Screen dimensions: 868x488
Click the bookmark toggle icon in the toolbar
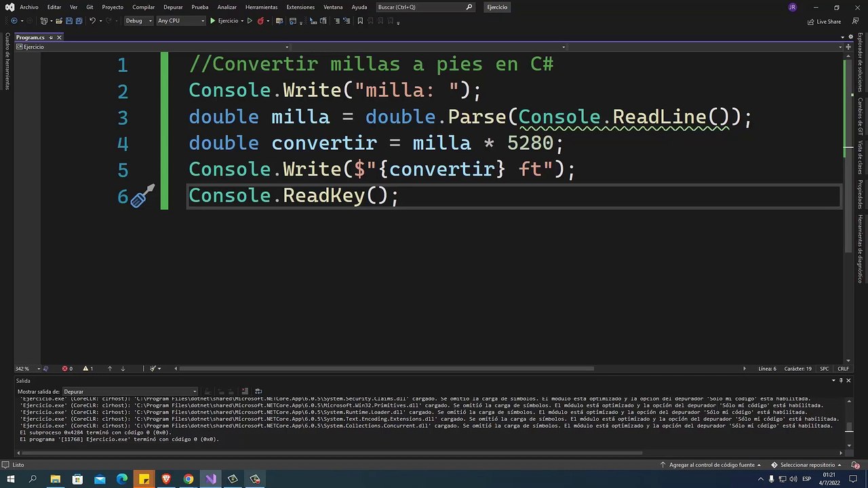[360, 20]
